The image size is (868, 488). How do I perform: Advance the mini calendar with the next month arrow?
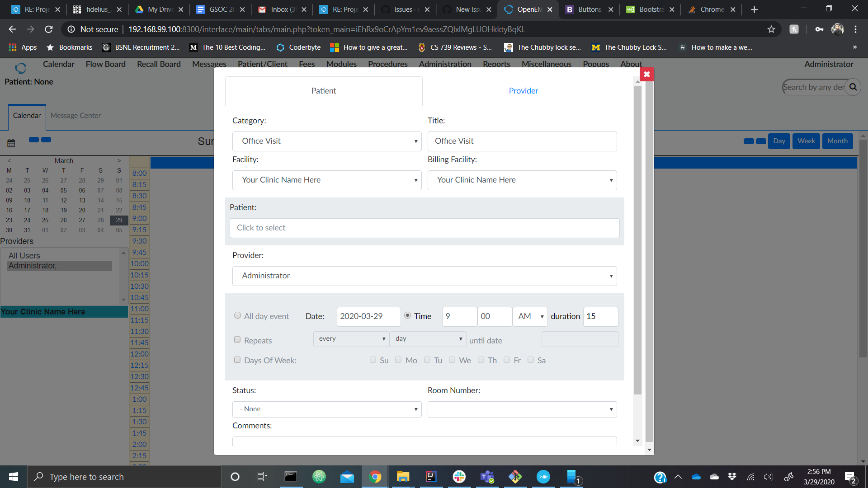pyautogui.click(x=119, y=160)
